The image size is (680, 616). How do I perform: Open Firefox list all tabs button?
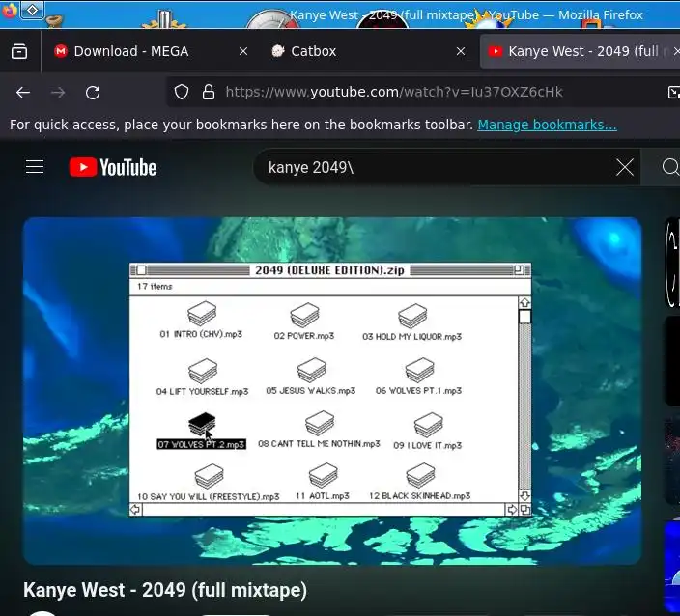pos(19,51)
